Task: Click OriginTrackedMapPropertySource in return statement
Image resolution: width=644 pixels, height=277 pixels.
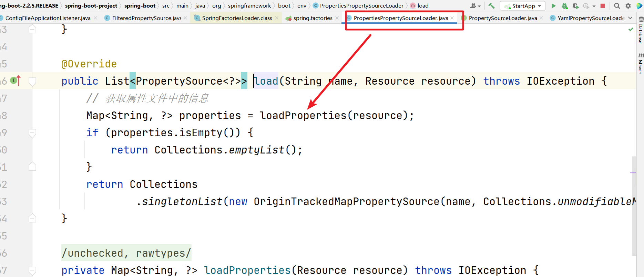Action: (x=346, y=201)
